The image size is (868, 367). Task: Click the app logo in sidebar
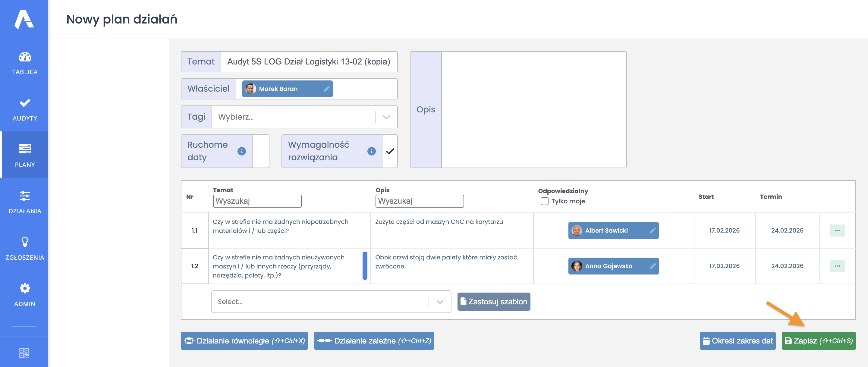[x=24, y=19]
